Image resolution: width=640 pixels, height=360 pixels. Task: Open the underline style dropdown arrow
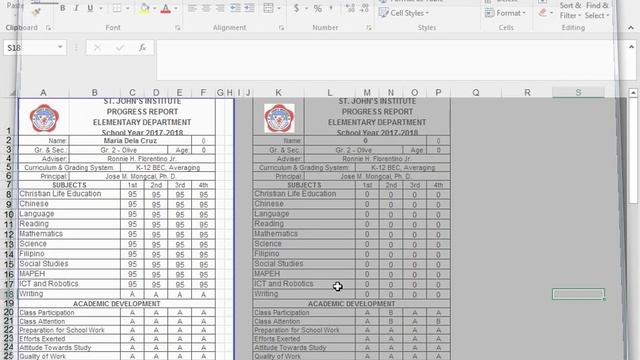[100, 8]
